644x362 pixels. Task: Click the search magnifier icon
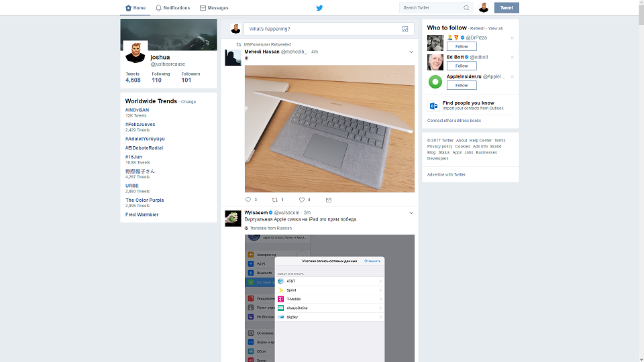coord(466,8)
